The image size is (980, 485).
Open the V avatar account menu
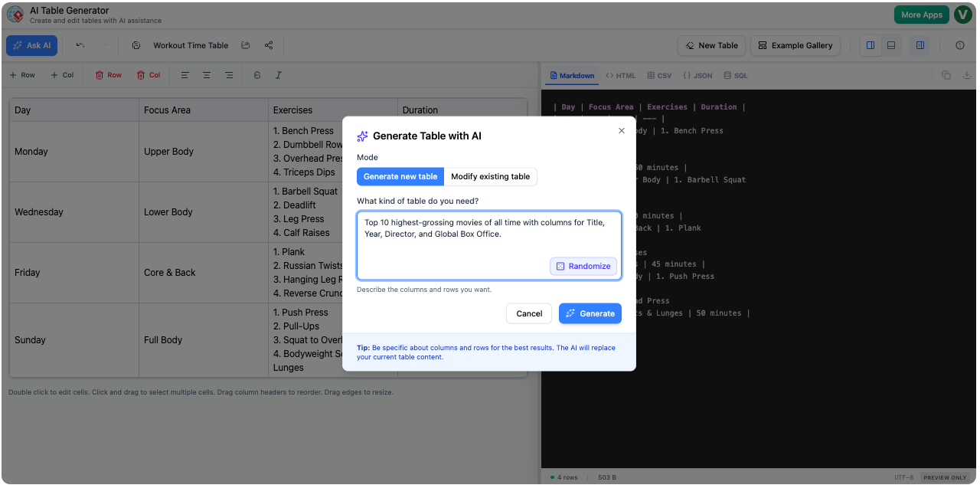(962, 14)
